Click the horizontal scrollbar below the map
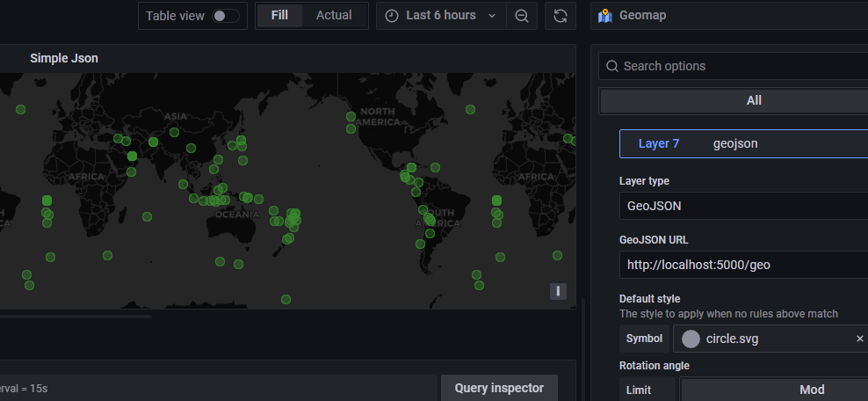Image resolution: width=868 pixels, height=401 pixels. point(76,317)
